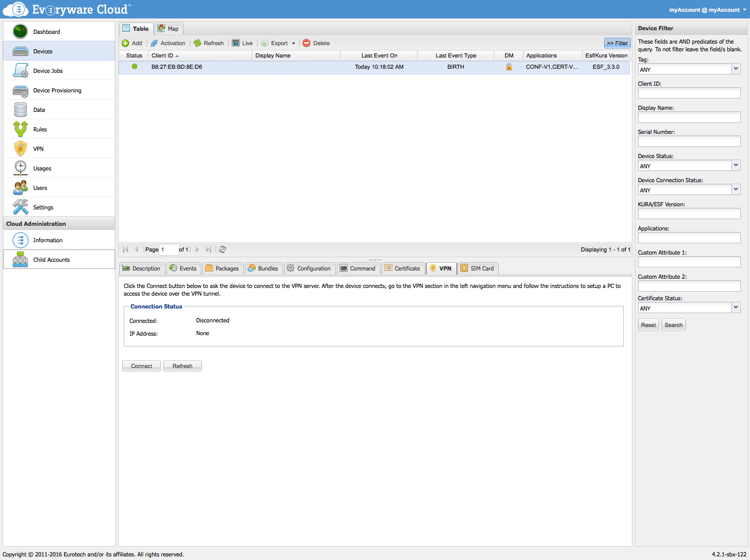
Task: Sort by Display Name column header
Action: (296, 55)
